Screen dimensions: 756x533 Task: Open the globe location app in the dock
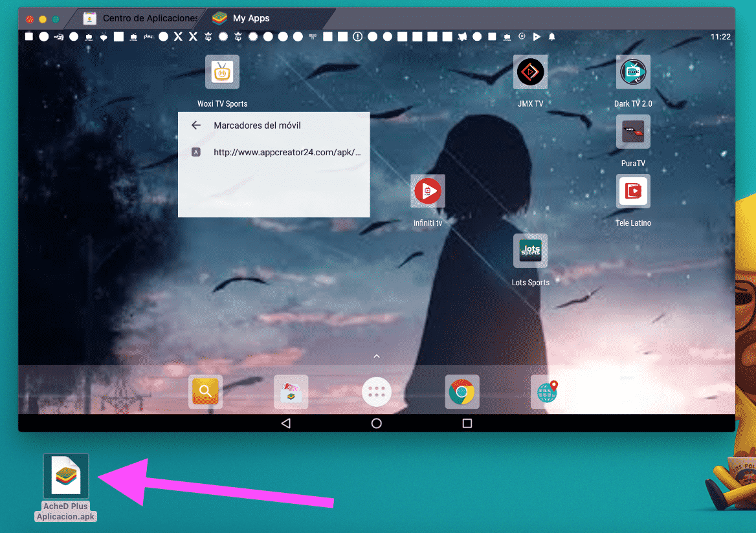pos(544,392)
